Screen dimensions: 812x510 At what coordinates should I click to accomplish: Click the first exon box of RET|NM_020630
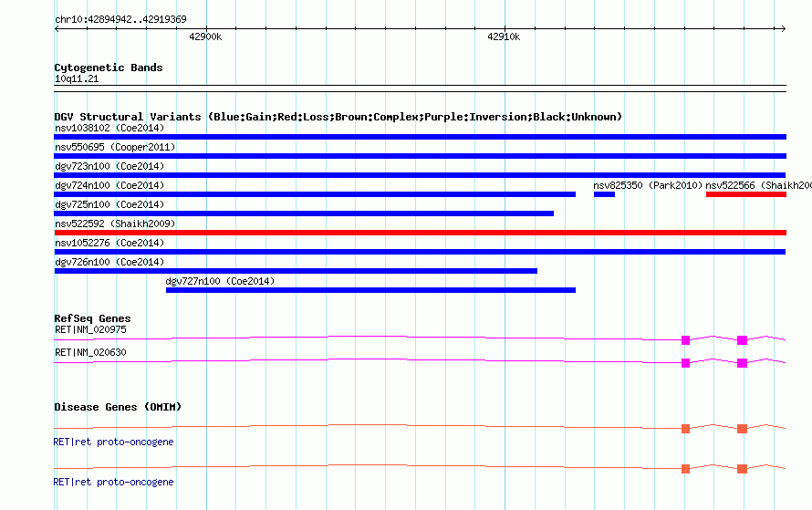[x=686, y=363]
